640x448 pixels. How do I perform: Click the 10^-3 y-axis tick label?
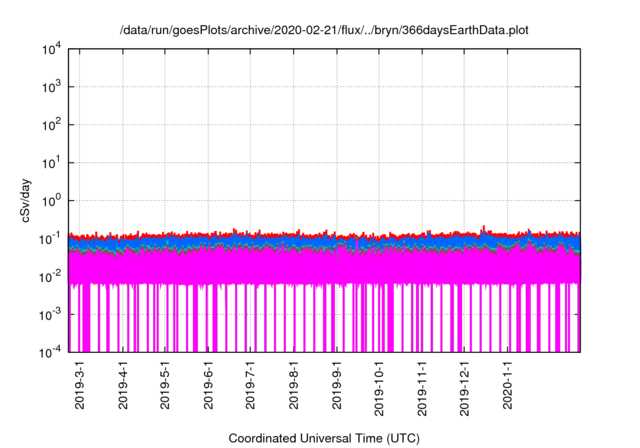pyautogui.click(x=51, y=313)
